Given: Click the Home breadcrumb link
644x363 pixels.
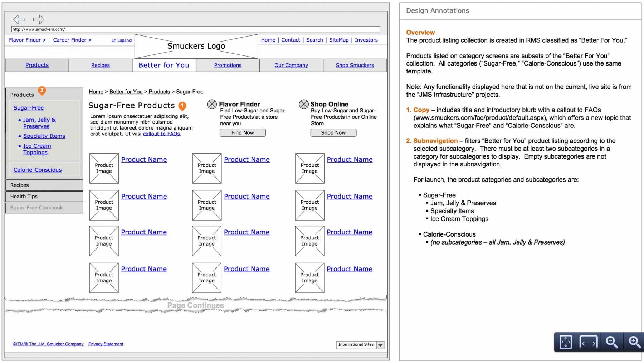Looking at the screenshot, I should click(x=96, y=92).
